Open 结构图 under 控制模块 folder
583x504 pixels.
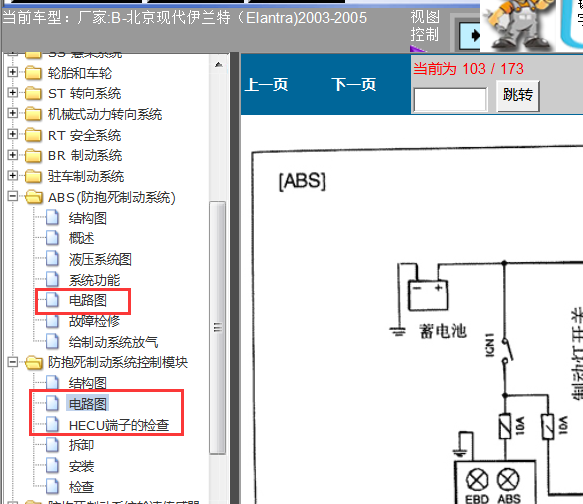[x=88, y=383]
